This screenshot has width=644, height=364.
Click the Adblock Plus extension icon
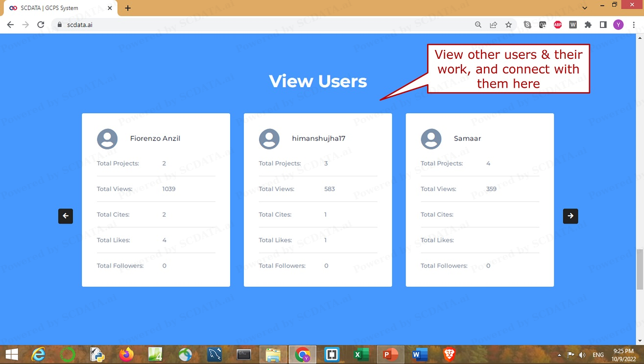557,25
